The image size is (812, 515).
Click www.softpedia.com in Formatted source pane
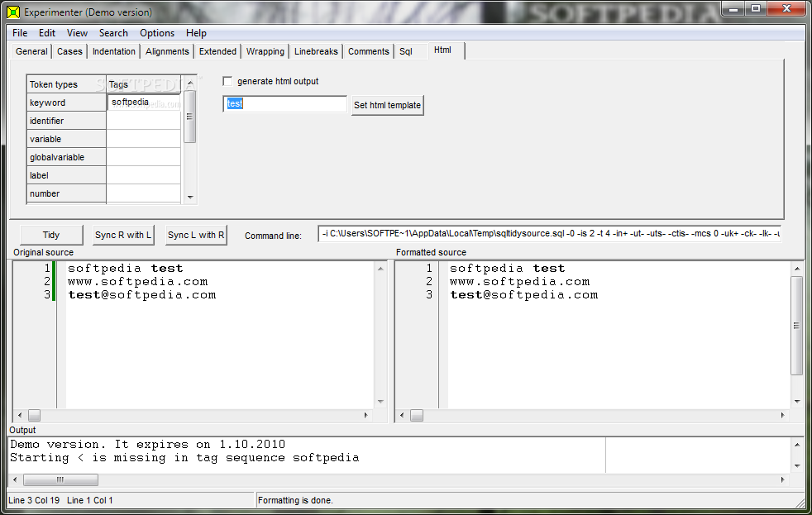[519, 282]
